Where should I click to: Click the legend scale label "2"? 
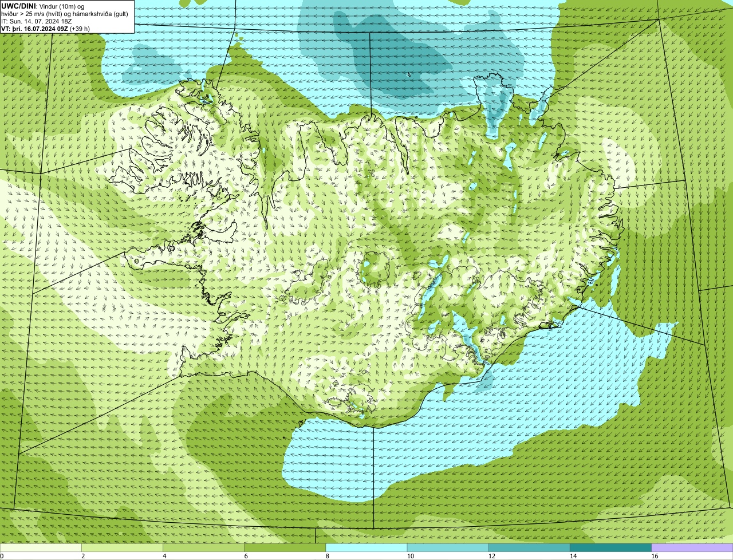(x=83, y=556)
